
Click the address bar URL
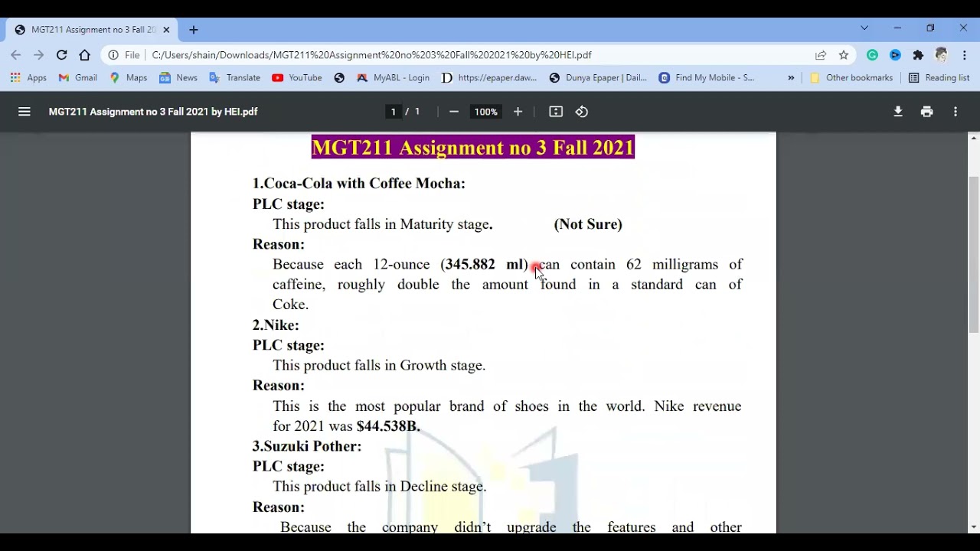click(x=371, y=55)
